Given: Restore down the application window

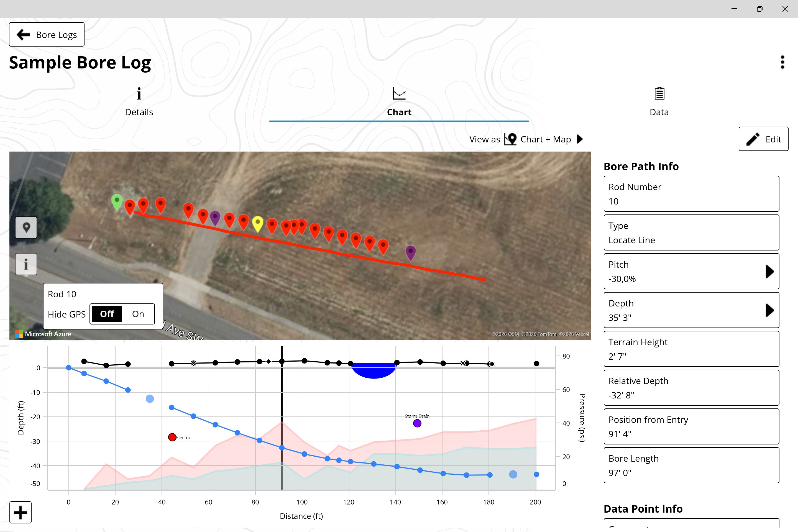Looking at the screenshot, I should (760, 9).
